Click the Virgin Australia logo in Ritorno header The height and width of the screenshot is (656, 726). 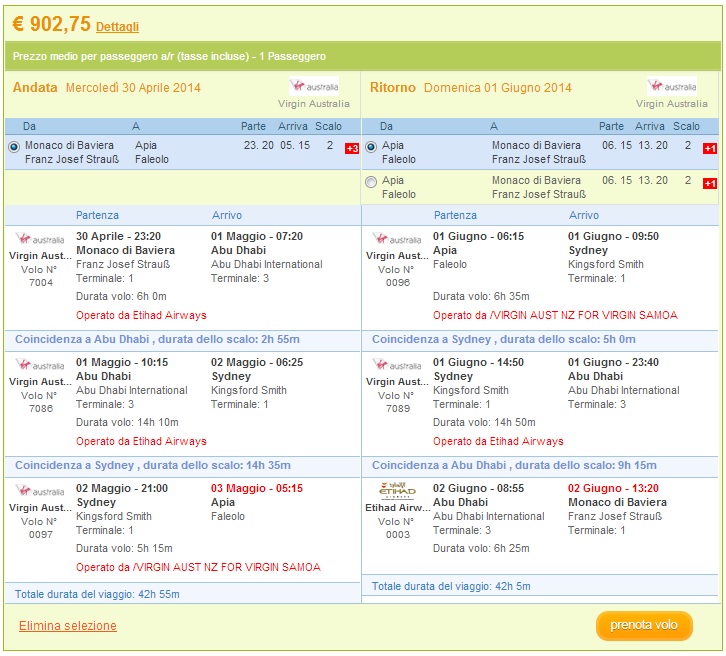click(672, 86)
